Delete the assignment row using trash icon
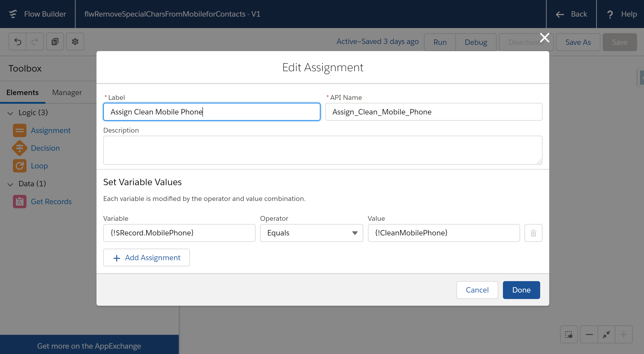 (534, 233)
